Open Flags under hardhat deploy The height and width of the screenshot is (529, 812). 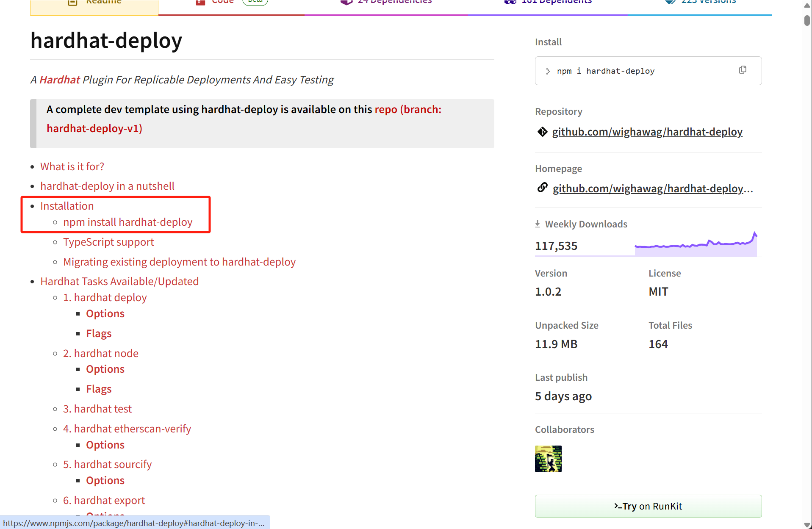[99, 333]
